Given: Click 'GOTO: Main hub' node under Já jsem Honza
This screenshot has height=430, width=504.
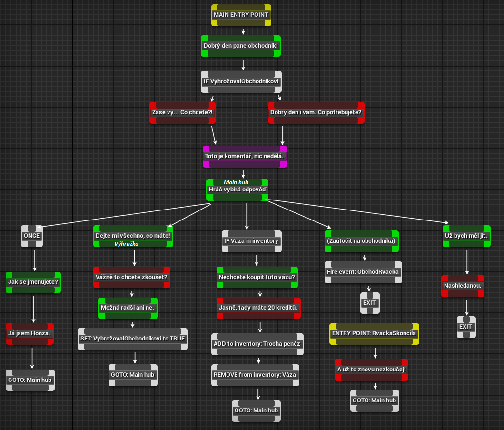Looking at the screenshot, I should 30,380.
